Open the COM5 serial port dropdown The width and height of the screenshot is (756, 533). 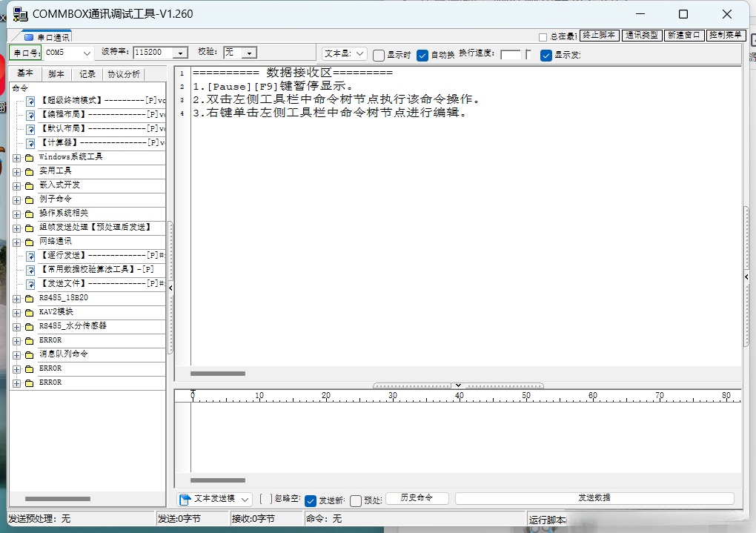coord(87,53)
